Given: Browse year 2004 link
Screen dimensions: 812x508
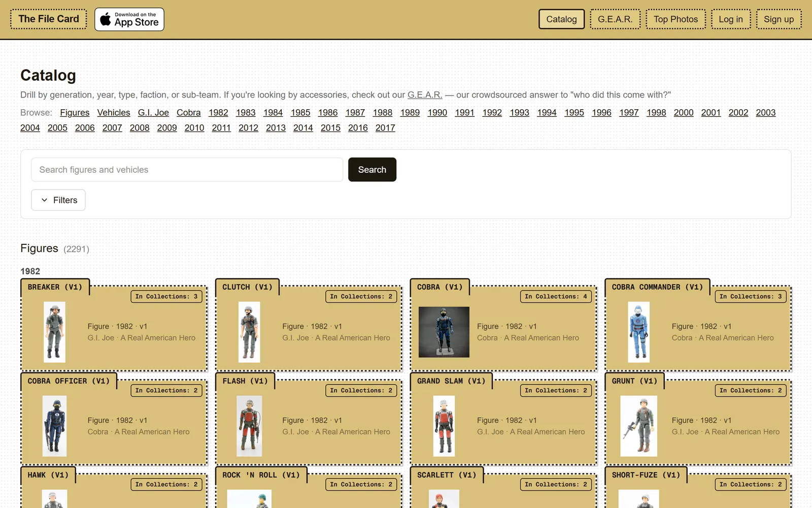Looking at the screenshot, I should (30, 128).
